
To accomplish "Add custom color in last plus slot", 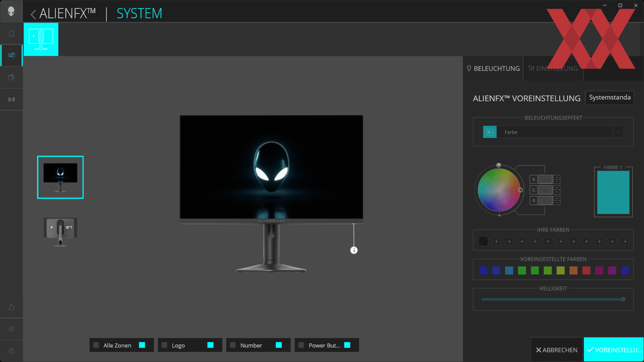I will coord(625,241).
